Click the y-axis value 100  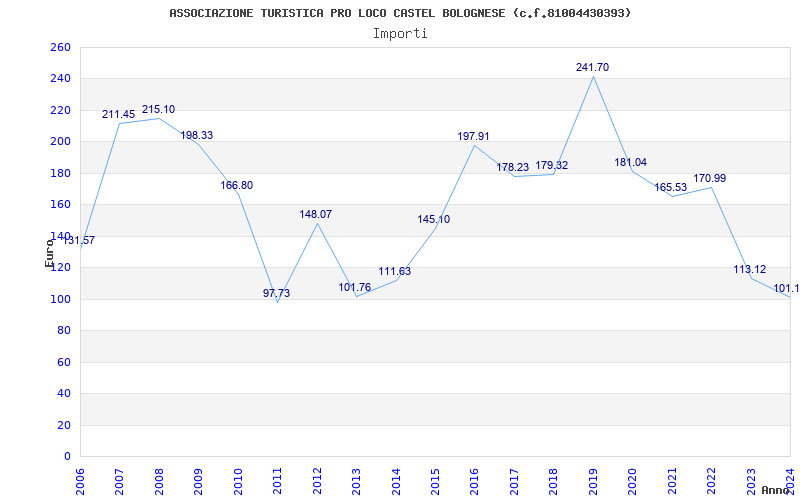click(x=61, y=299)
